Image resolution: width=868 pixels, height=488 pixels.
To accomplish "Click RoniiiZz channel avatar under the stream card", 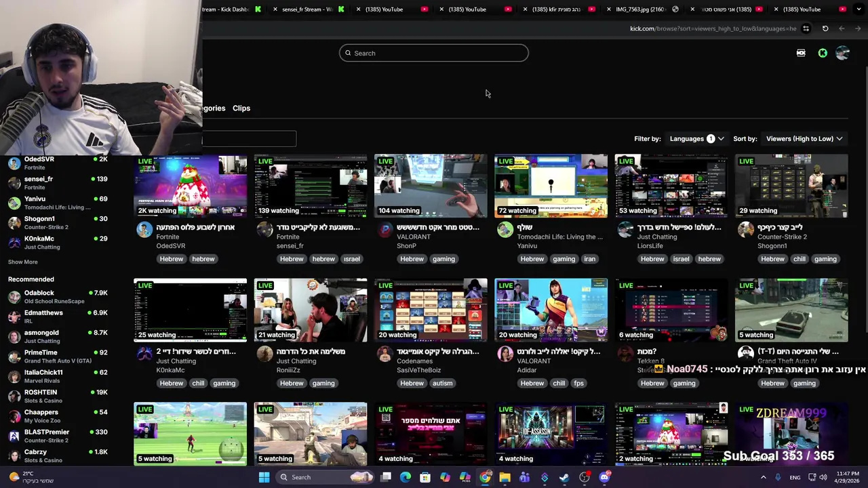I will pyautogui.click(x=265, y=354).
